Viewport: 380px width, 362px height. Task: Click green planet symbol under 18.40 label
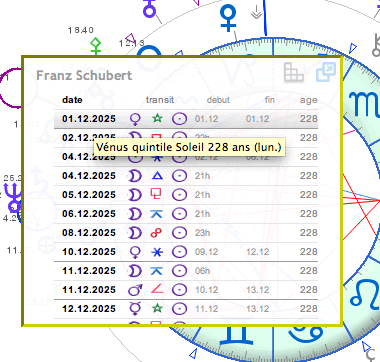(96, 46)
